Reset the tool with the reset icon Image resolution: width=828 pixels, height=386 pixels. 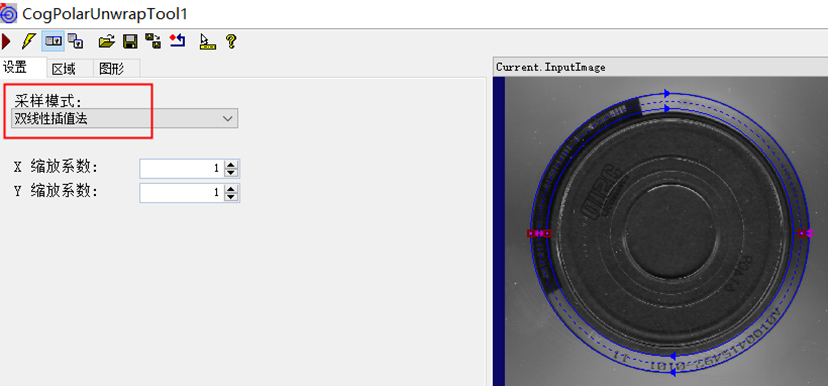point(177,41)
